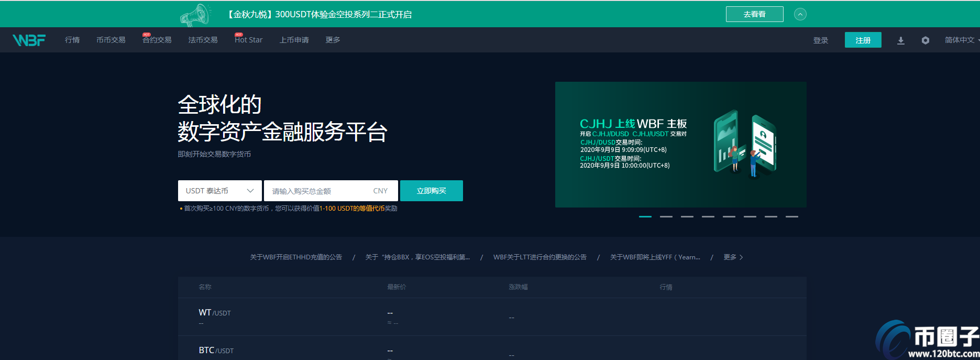Open the BTC/USDT market row
980x360 pixels.
(492, 348)
